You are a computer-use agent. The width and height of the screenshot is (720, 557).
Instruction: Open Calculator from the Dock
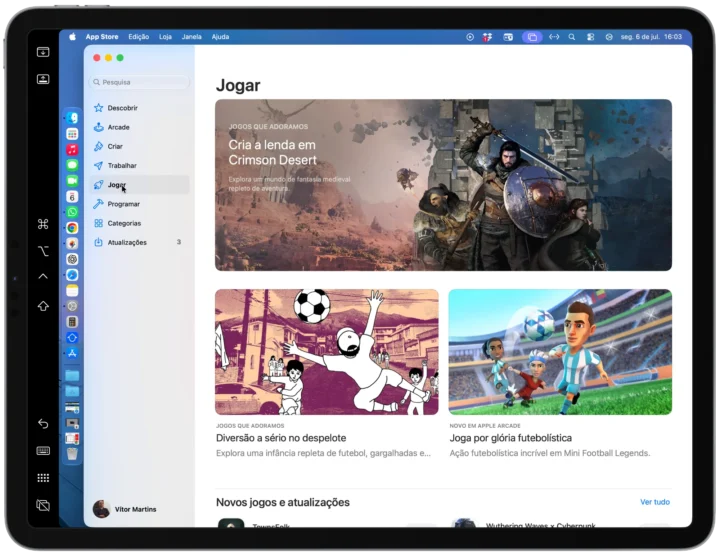tap(72, 322)
